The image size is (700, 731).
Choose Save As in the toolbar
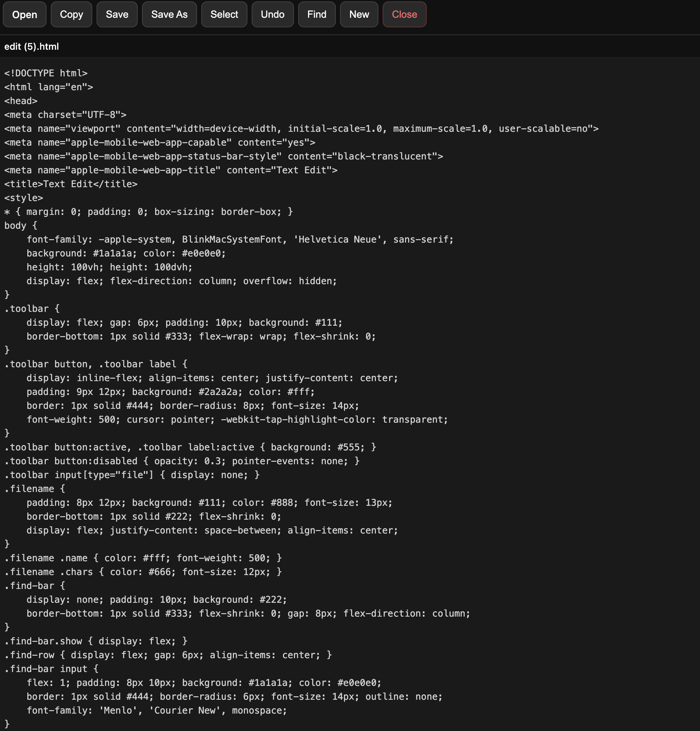(169, 15)
